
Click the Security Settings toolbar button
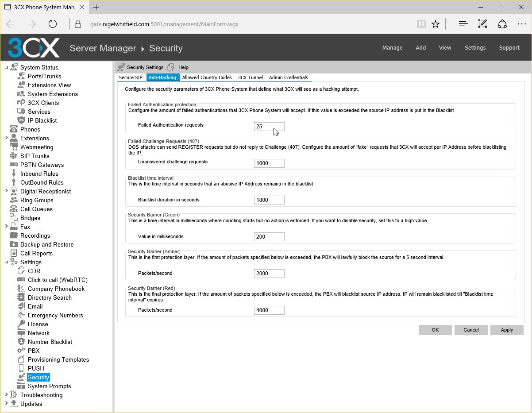point(140,67)
